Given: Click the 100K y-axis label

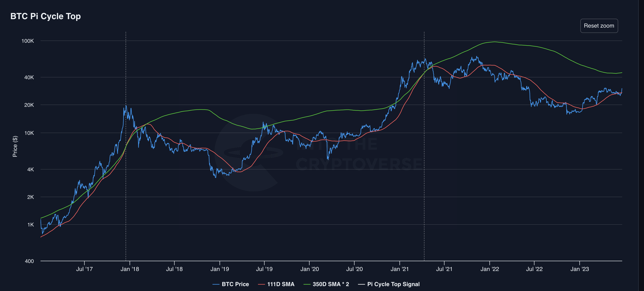Looking at the screenshot, I should coord(27,41).
